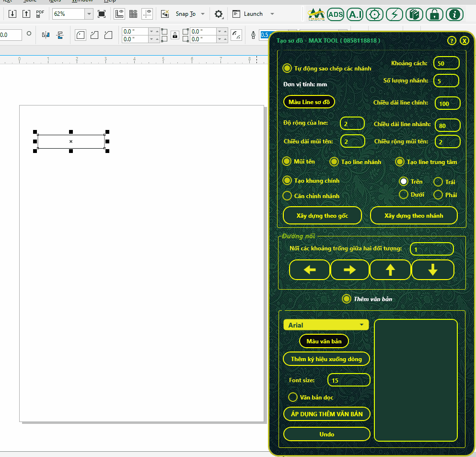Screen dimensions: 476x457
Task: Click the lightning bolt icon
Action: point(395,14)
